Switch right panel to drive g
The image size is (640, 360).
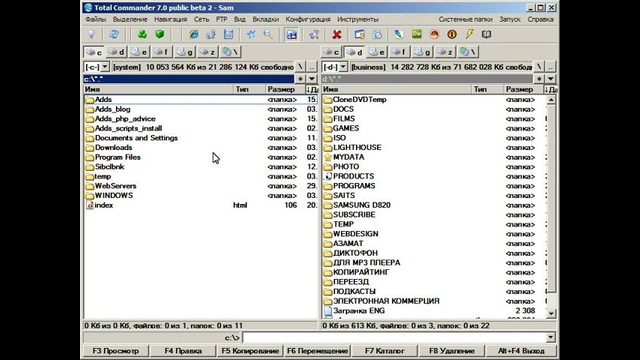pyautogui.click(x=423, y=52)
